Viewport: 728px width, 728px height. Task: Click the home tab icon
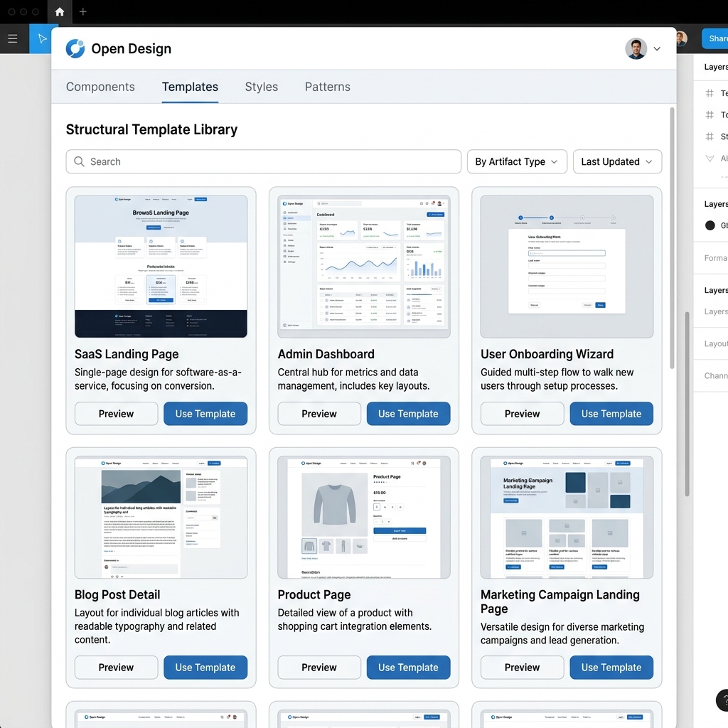pos(60,11)
